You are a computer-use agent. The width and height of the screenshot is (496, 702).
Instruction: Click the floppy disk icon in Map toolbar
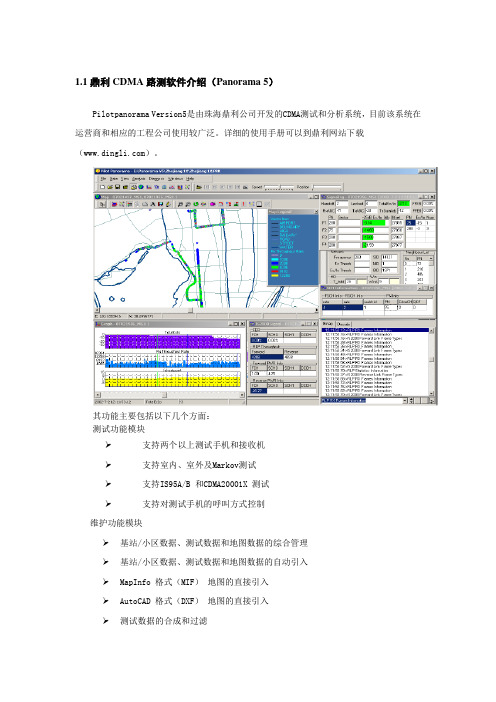[x=160, y=204]
